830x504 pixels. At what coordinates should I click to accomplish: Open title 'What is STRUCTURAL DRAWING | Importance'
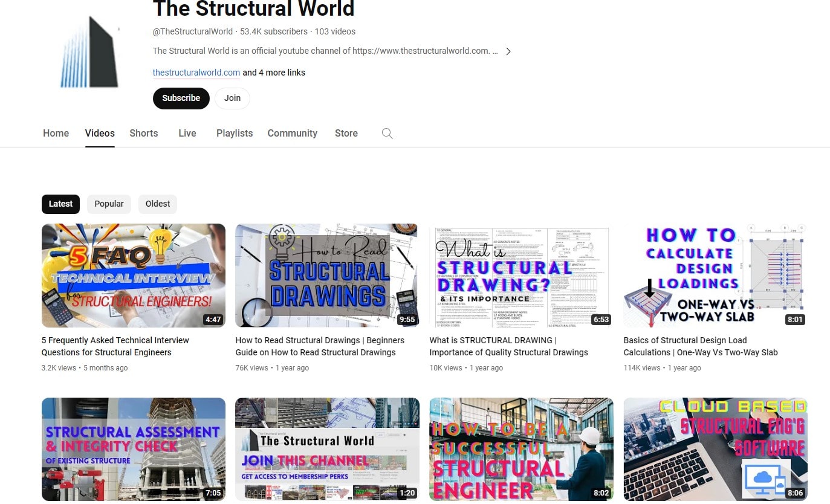pyautogui.click(x=509, y=346)
